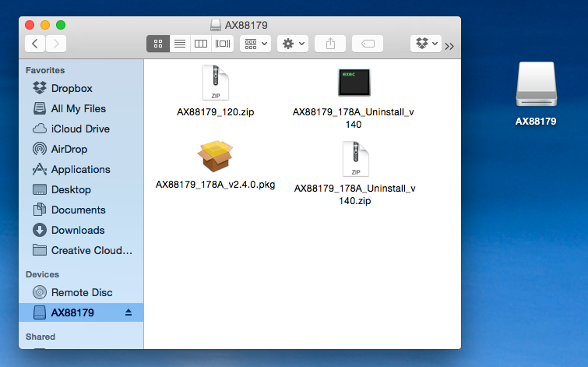Open the Dropbox toolbar dropdown

click(x=426, y=44)
